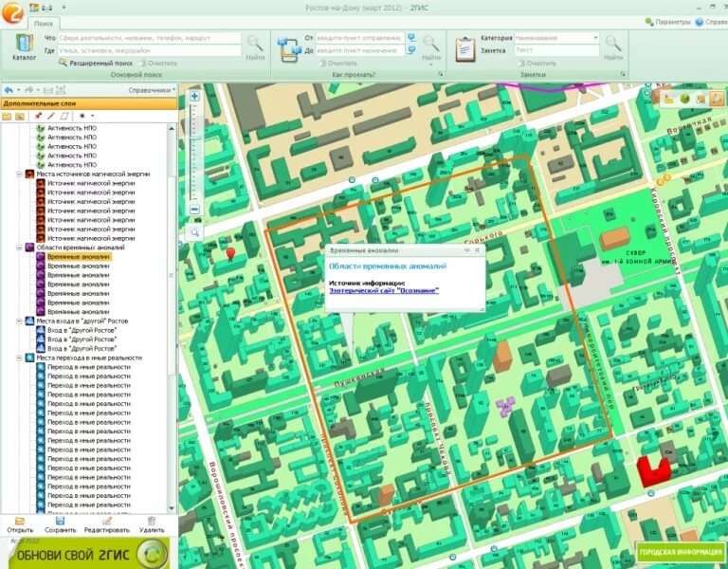
Task: Close the Временные аномалии popup
Action: 477,250
